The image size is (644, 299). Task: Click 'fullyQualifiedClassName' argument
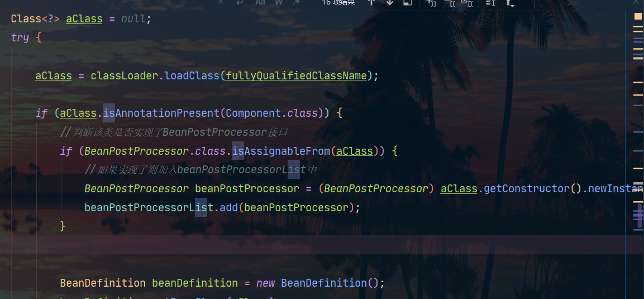[296, 75]
